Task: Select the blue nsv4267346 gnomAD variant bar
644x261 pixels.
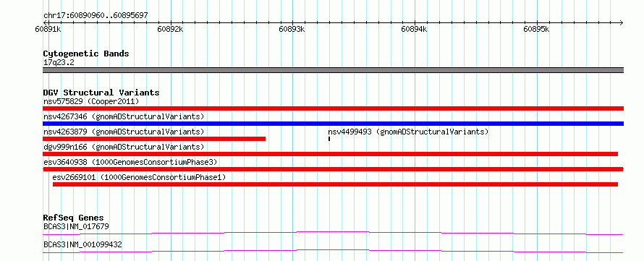Action: coord(333,124)
